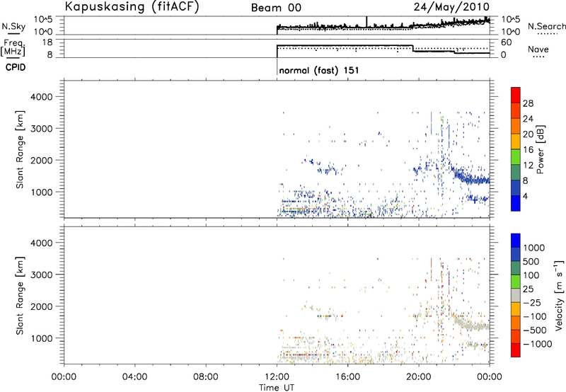
Task: Click the '-25' tick on the Velocity scale
Action: pyautogui.click(x=532, y=302)
